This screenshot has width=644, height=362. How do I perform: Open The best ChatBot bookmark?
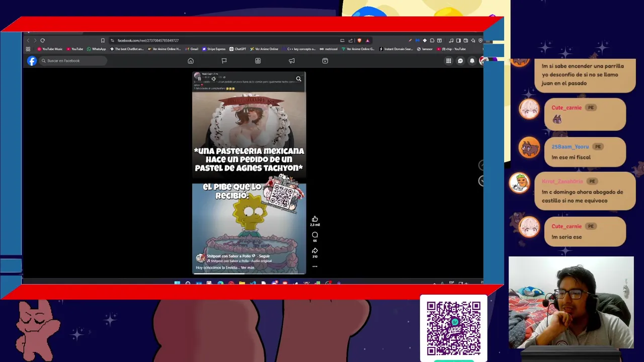[127, 49]
